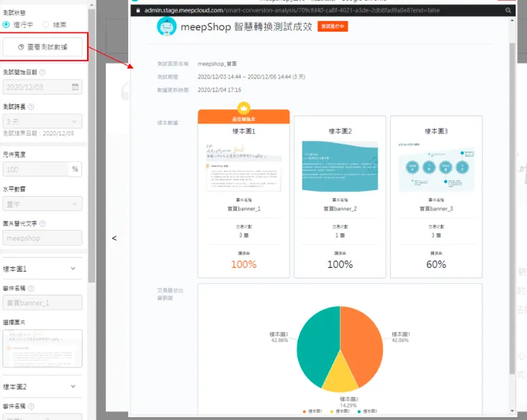Click the crown icon above 樣本圖1 card
Screen dimensions: 527x420
(x=243, y=108)
